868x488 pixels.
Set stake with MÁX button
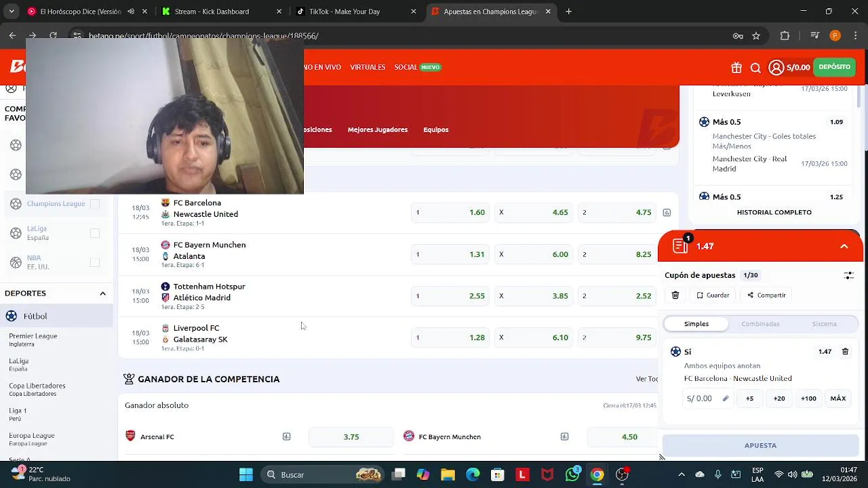[x=838, y=399]
